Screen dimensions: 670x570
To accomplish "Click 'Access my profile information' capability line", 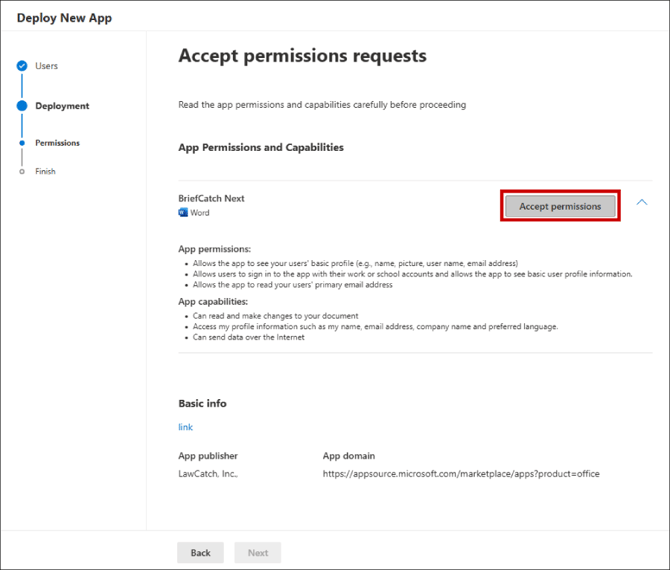I will [375, 326].
